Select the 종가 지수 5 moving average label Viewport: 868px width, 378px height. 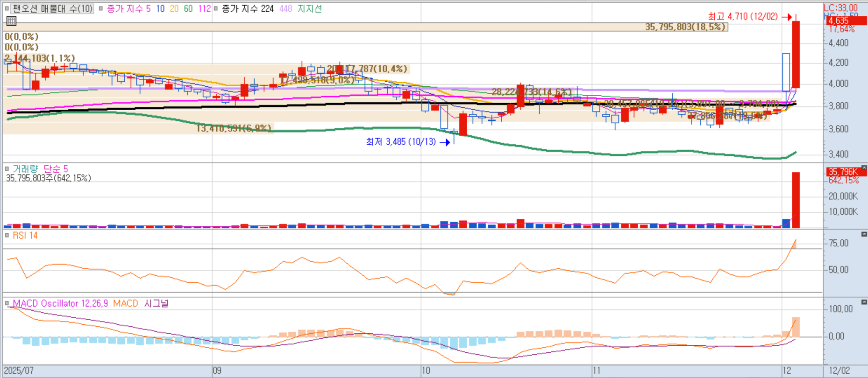coord(128,8)
